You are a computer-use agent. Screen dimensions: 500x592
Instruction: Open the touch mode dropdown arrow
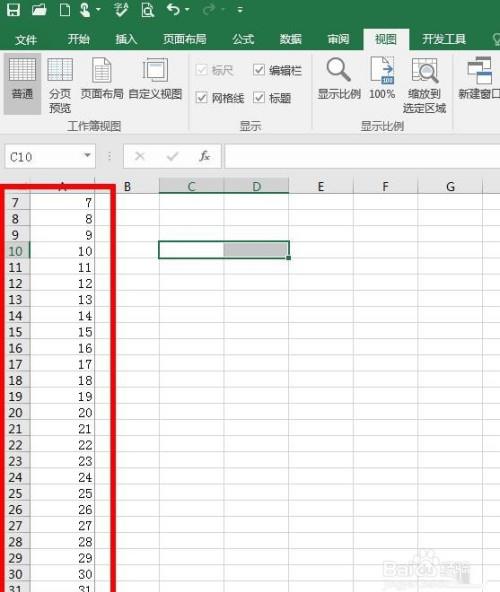click(x=98, y=9)
